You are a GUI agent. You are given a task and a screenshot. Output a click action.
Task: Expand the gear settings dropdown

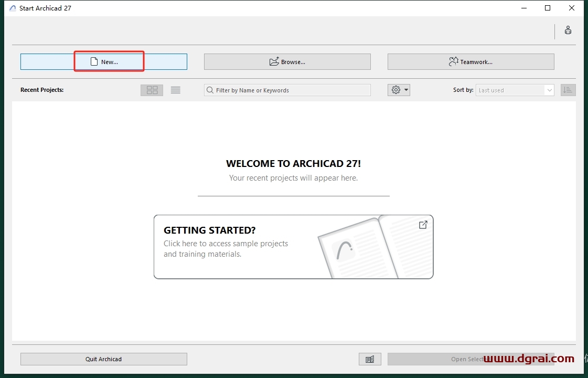399,90
